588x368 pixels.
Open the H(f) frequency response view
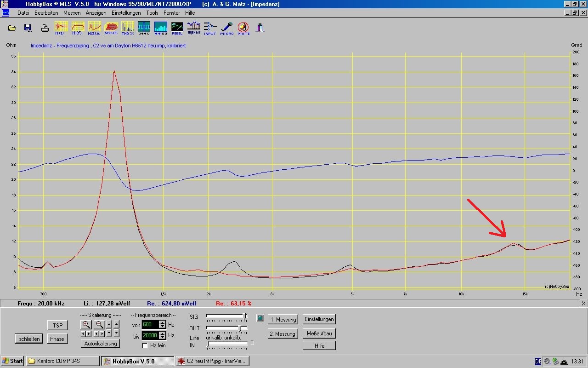pos(78,28)
